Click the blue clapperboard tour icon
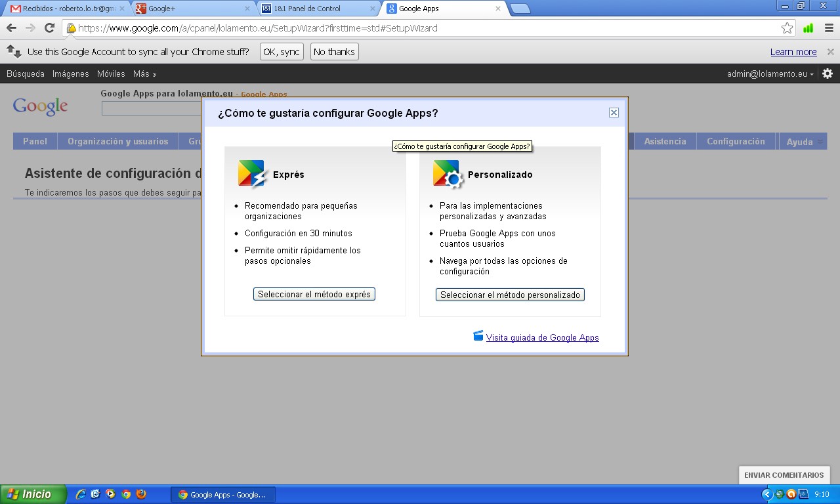840x504 pixels. click(x=478, y=336)
